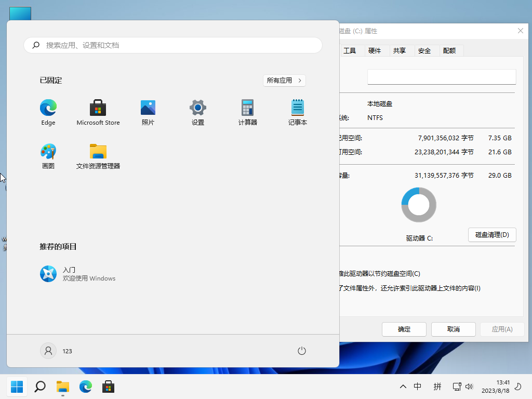Click the 29.0 GB capacity value

[500, 176]
